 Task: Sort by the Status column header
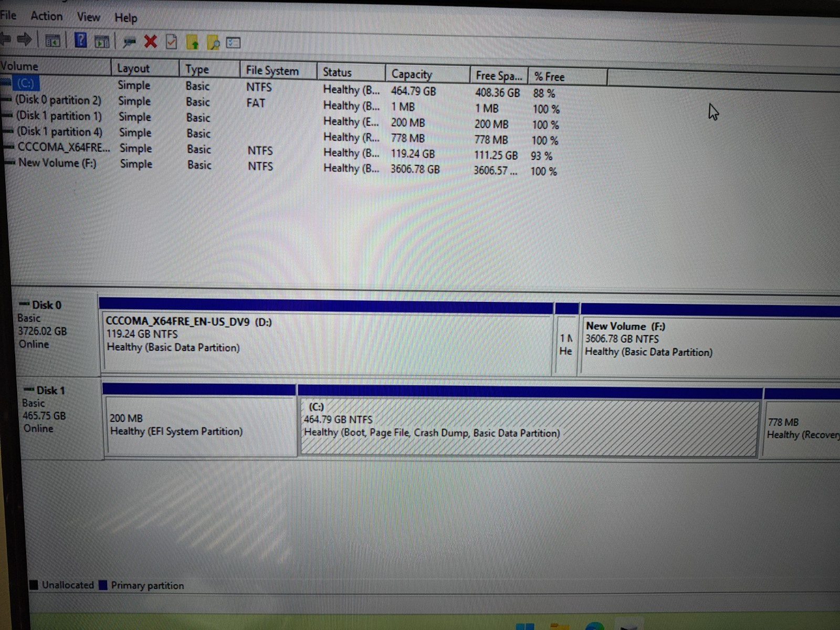click(x=351, y=72)
